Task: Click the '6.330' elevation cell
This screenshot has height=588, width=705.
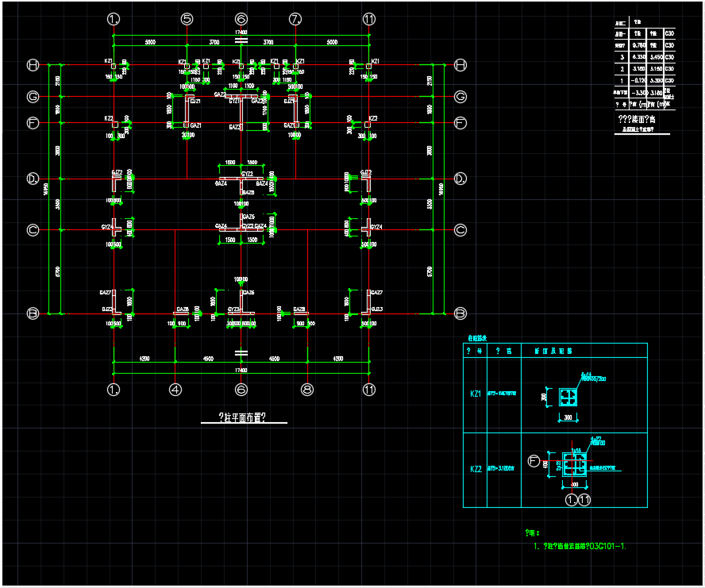Action: (x=639, y=57)
